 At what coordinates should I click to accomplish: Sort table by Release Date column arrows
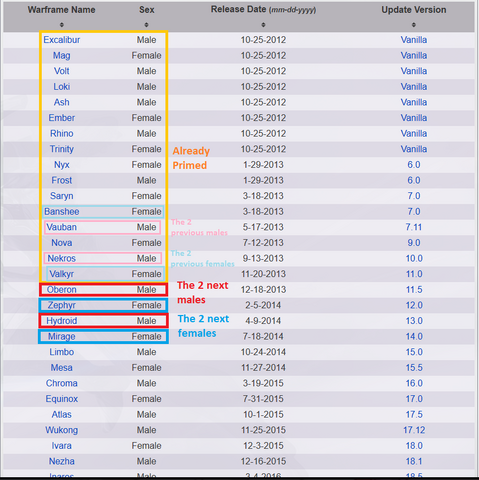263,25
